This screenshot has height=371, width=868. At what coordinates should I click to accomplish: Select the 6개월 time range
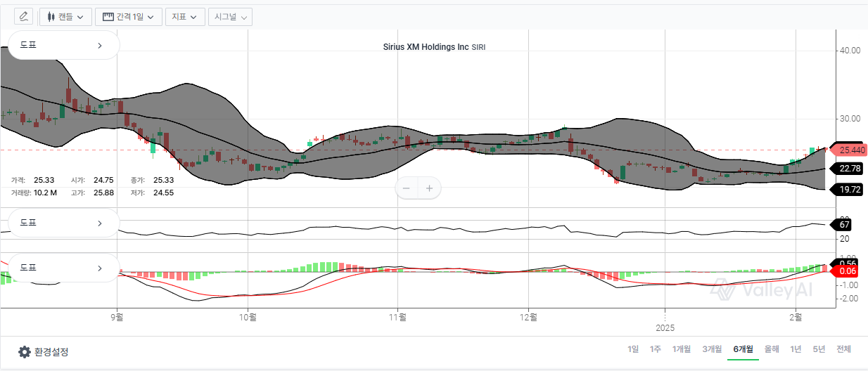[x=743, y=349]
